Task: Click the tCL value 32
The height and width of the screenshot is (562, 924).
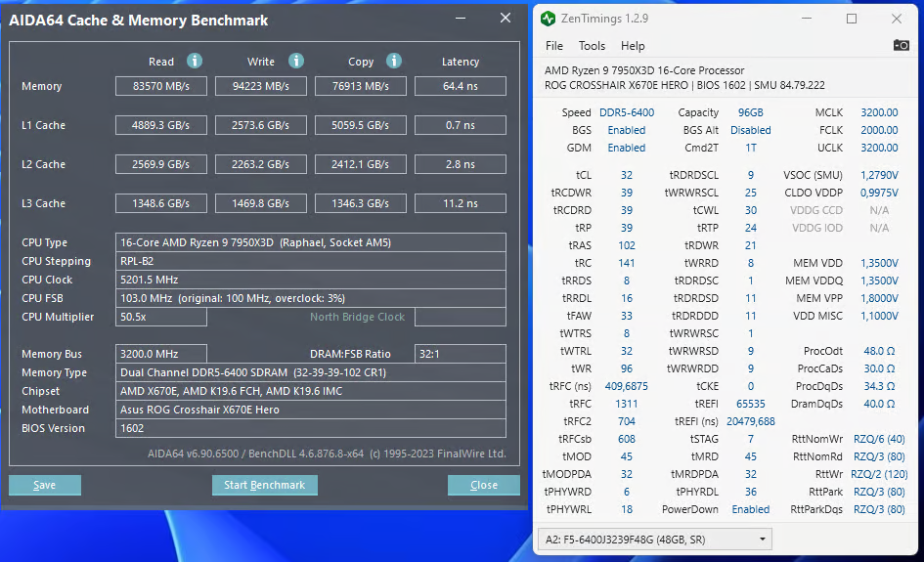Action: [x=627, y=175]
